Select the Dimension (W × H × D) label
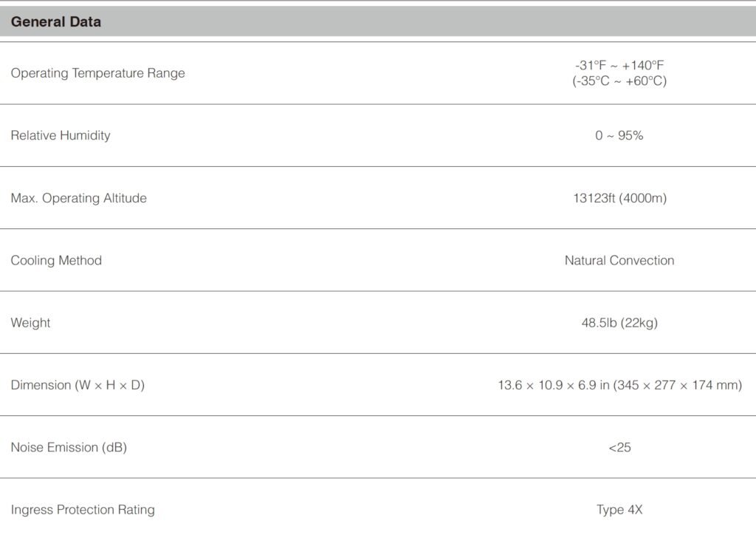 pyautogui.click(x=78, y=385)
